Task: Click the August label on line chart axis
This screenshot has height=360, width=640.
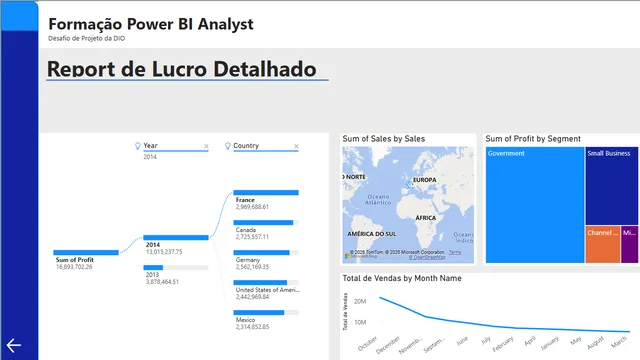Action: [596, 342]
